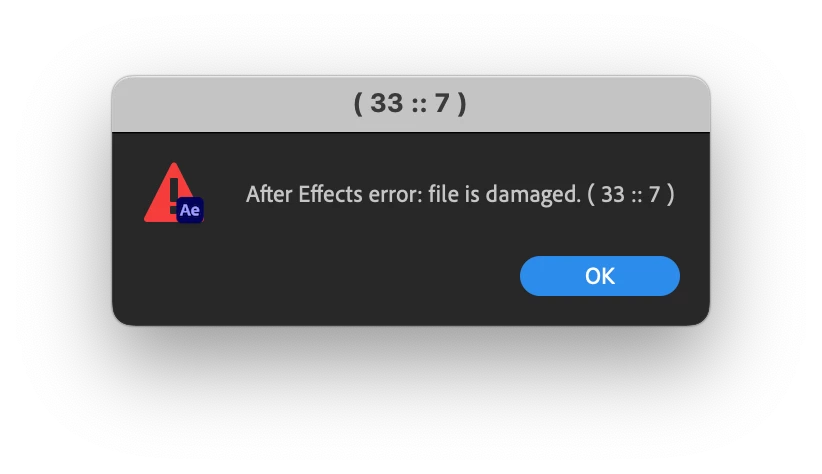822x474 pixels.
Task: Click the gray title bar of the dialog
Action: tap(411, 104)
